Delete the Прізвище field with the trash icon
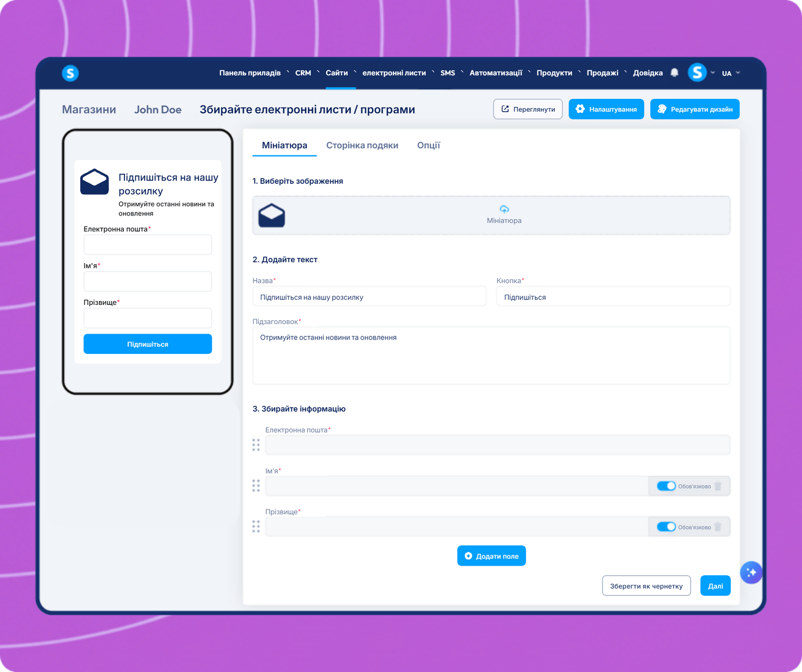This screenshot has height=672, width=802. (718, 527)
